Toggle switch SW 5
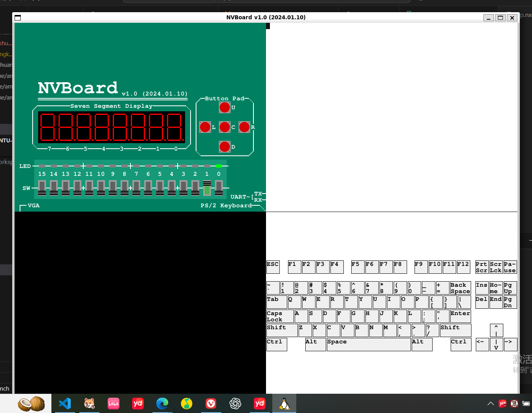The width and height of the screenshot is (532, 413). pos(160,188)
